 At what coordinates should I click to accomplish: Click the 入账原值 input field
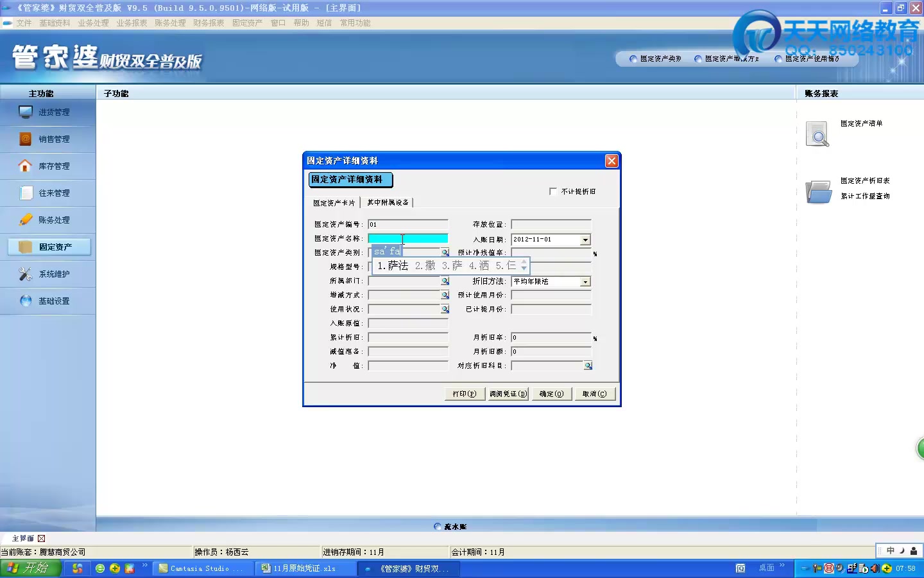coord(408,324)
